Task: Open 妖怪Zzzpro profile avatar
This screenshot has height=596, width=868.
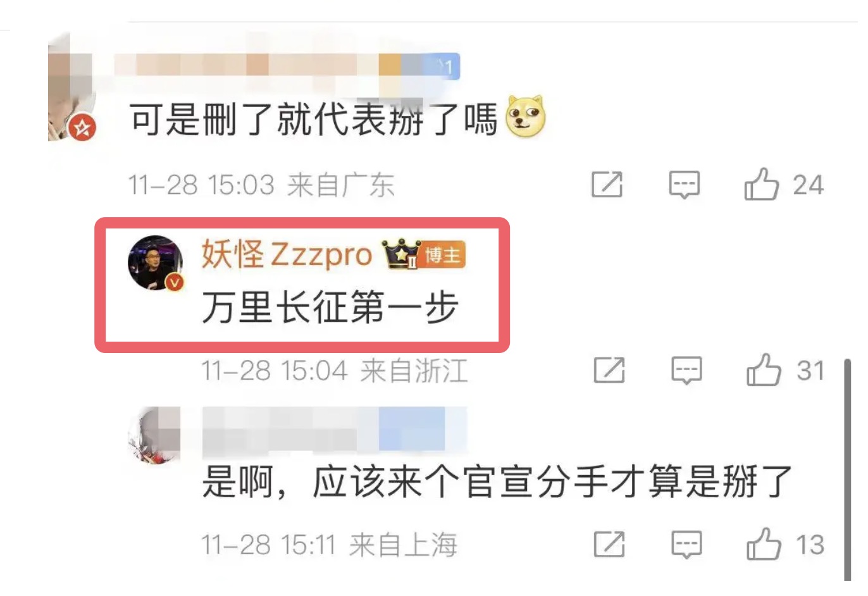Action: coord(156,263)
